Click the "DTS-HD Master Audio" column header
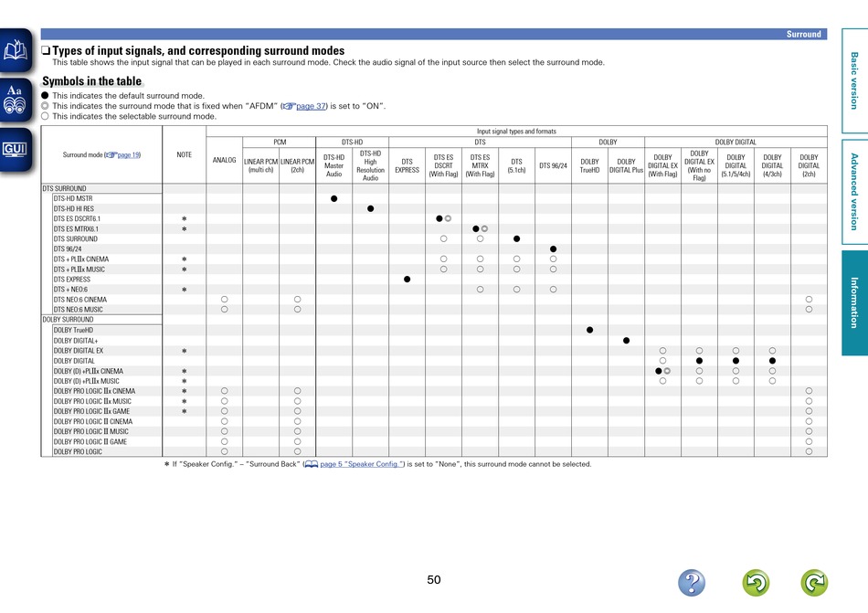The height and width of the screenshot is (613, 868). click(333, 165)
